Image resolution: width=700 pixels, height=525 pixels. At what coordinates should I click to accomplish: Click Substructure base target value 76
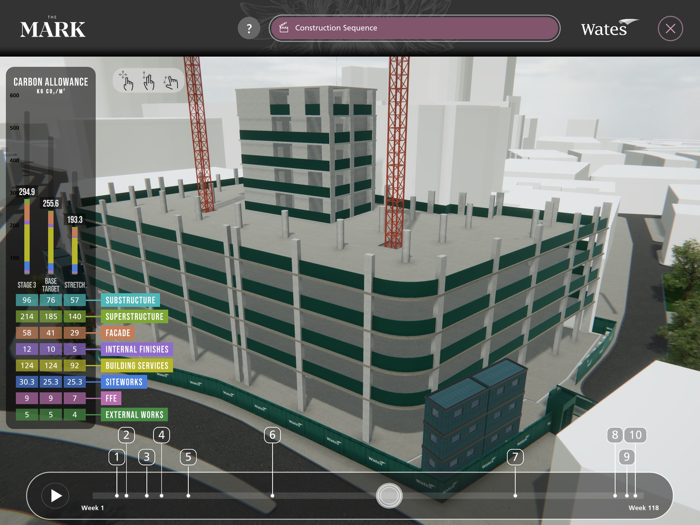(51, 300)
